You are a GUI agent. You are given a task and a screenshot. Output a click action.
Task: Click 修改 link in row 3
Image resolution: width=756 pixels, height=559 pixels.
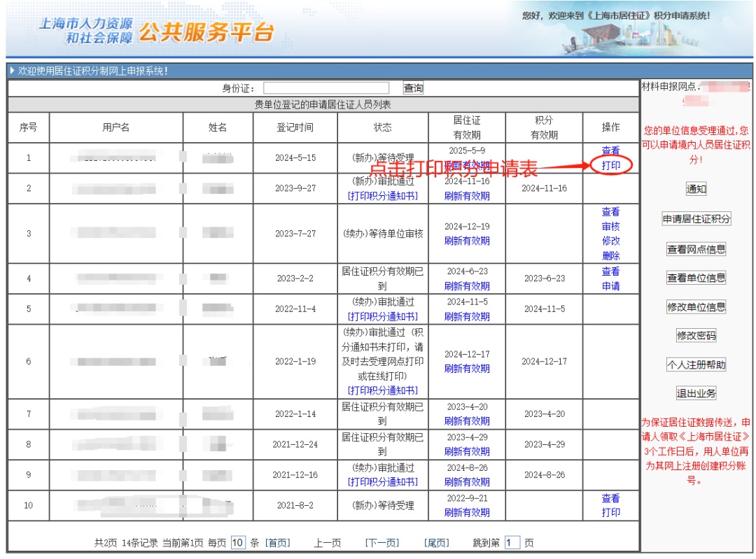[x=610, y=241]
